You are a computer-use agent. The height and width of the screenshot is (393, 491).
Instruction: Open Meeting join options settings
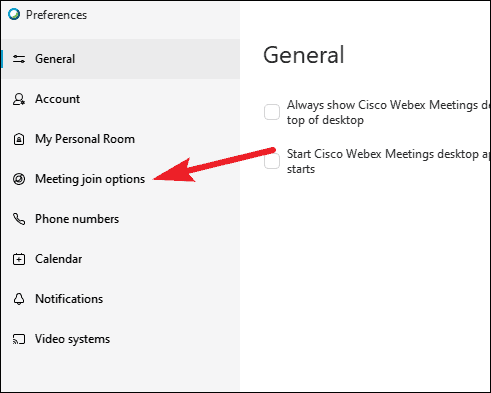[121, 179]
